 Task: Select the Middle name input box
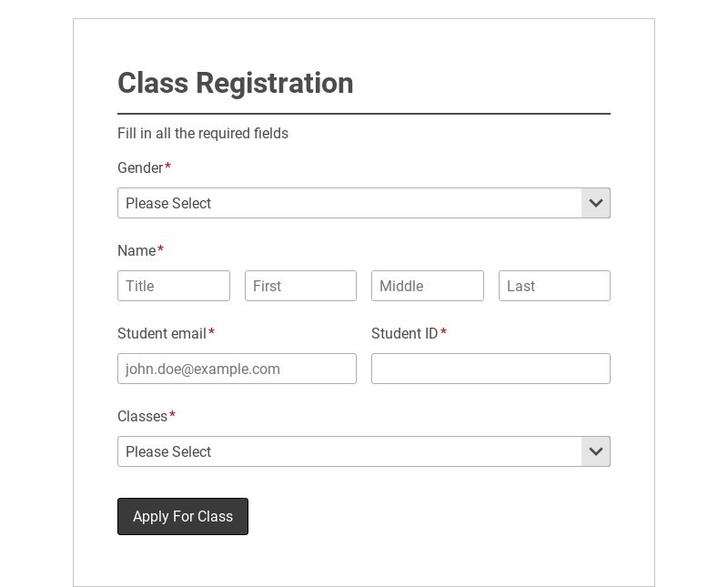pos(428,286)
